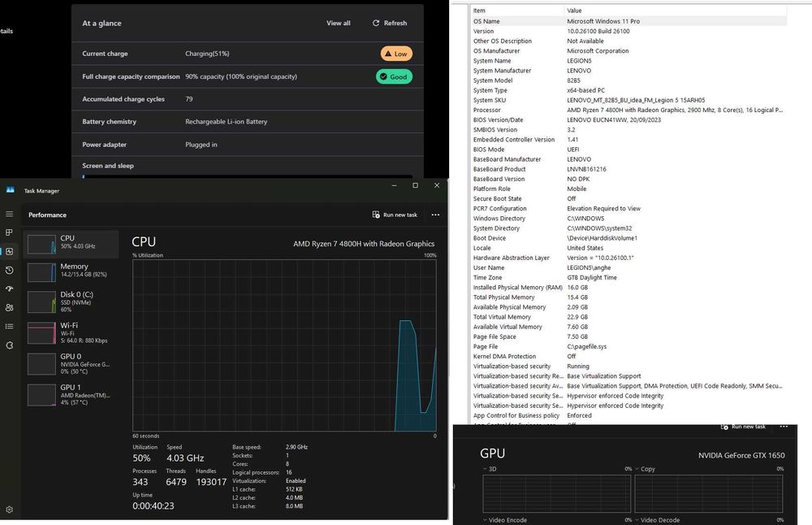This screenshot has width=812, height=525.
Task: Open ellipsis menu in the GPU window
Action: pos(784,427)
